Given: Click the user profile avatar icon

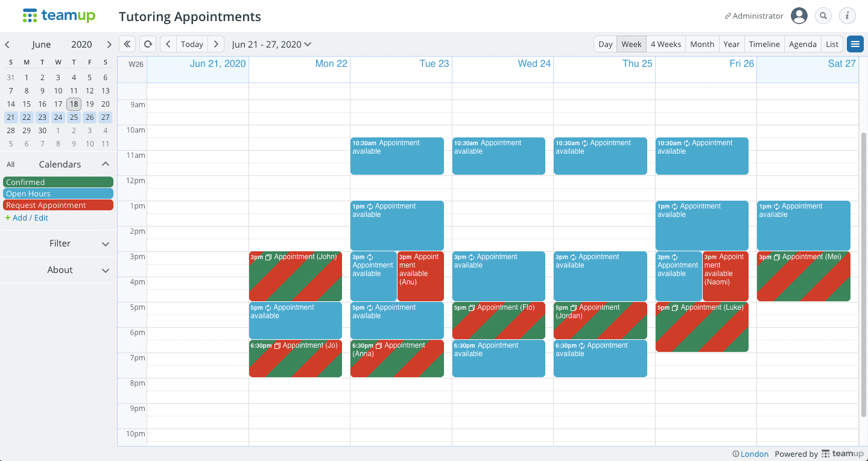Looking at the screenshot, I should pos(799,16).
